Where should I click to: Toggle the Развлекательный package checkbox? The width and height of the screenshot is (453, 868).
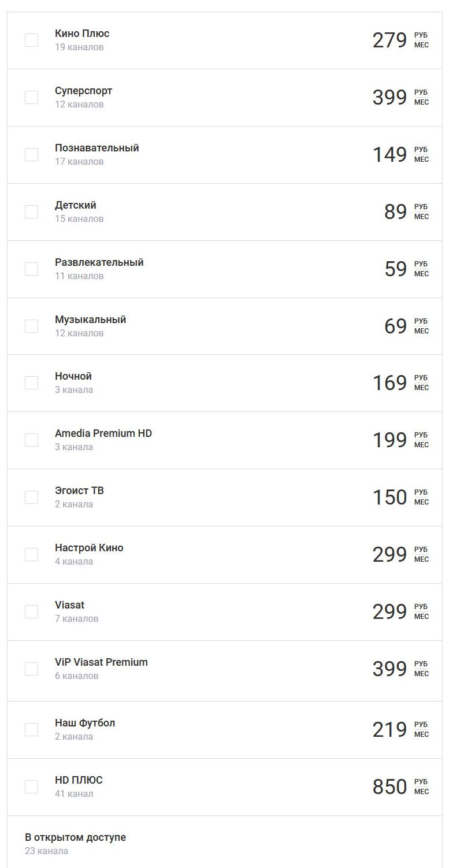[x=31, y=269]
